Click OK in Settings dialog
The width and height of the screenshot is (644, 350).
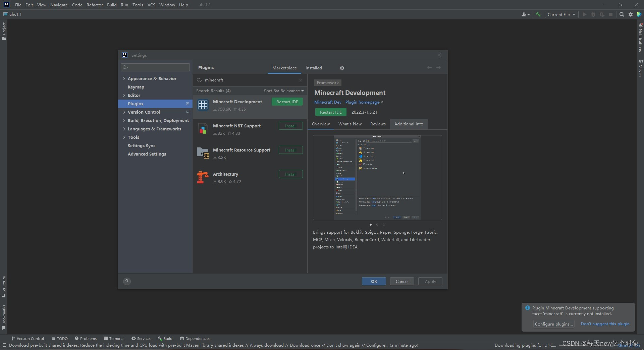coord(374,282)
